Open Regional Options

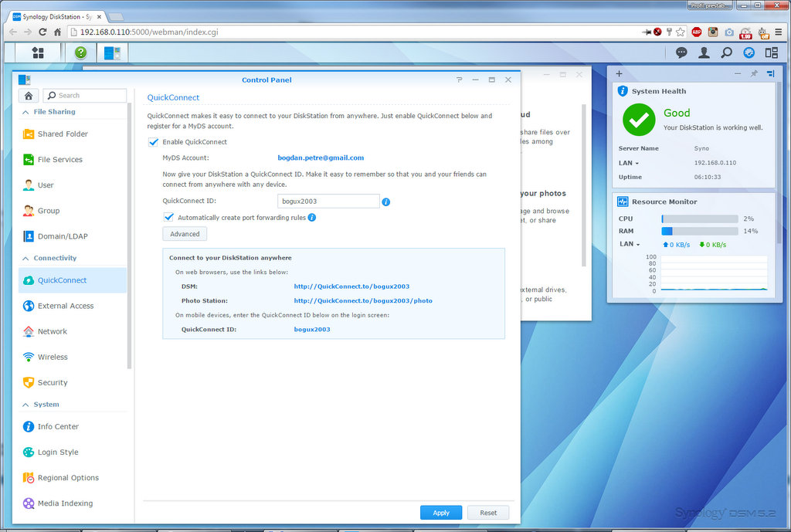pos(73,478)
